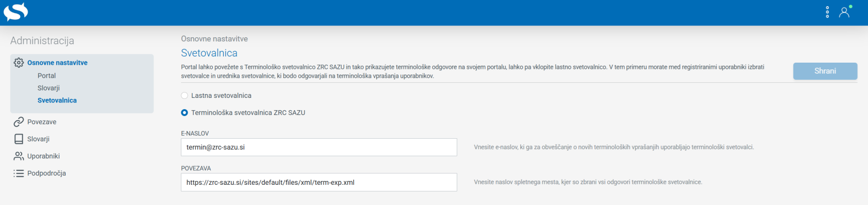
Task: Open the three-dot vertical menu
Action: (827, 12)
